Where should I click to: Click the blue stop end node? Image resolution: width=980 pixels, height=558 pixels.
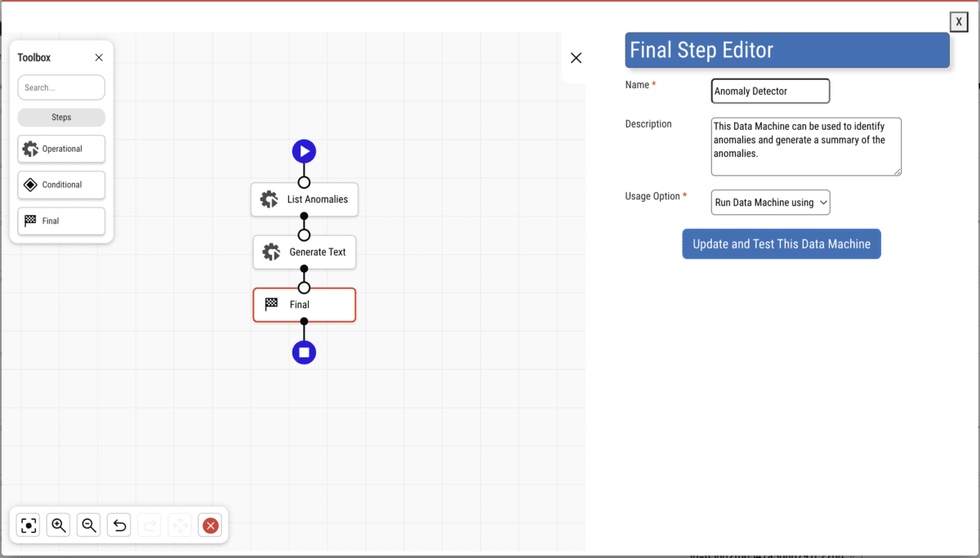pos(304,352)
